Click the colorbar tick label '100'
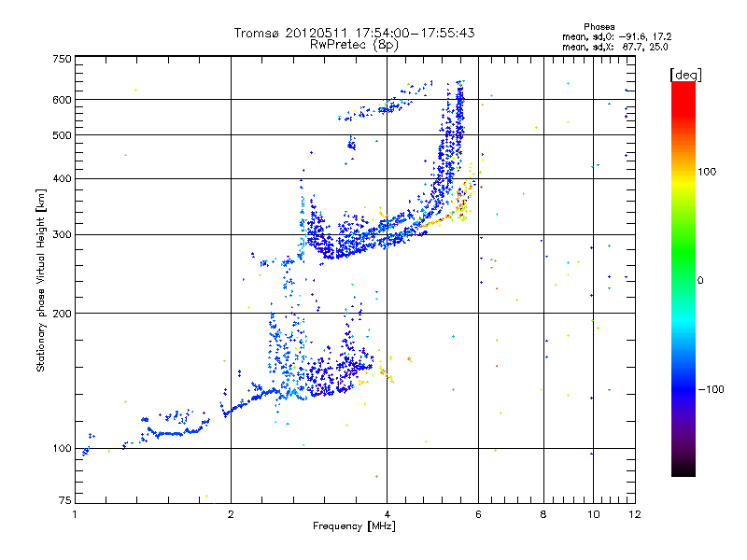 (707, 172)
